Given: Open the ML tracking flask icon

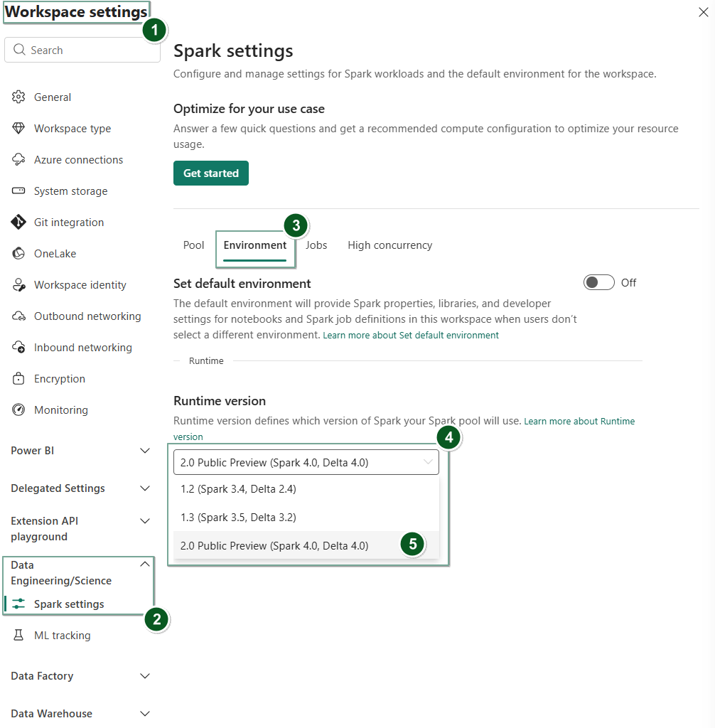Looking at the screenshot, I should click(19, 635).
